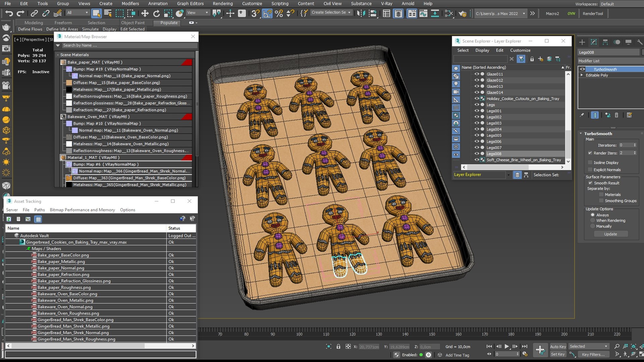Viewport: 644px width, 362px height.
Task: Open the Rendering menu
Action: 222,4
